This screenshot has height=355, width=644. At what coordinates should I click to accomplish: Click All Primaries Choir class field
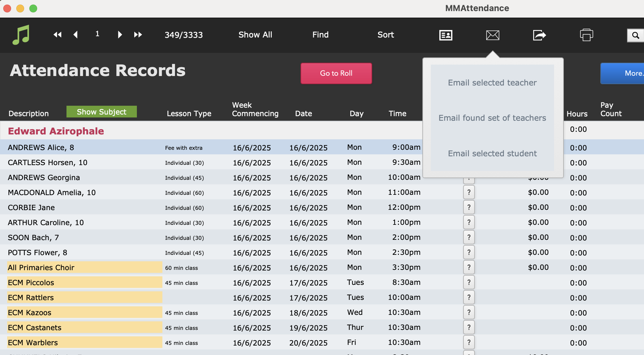tap(85, 268)
